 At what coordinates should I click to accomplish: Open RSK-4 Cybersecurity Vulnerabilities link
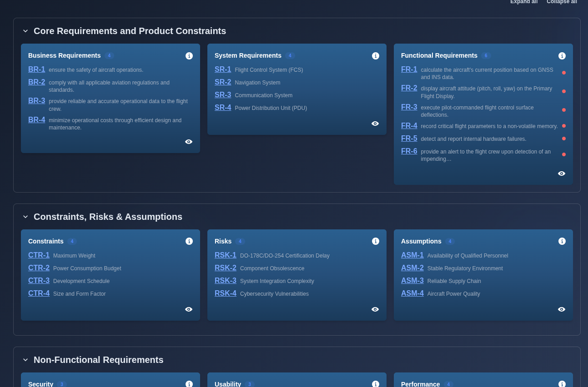[x=226, y=293]
